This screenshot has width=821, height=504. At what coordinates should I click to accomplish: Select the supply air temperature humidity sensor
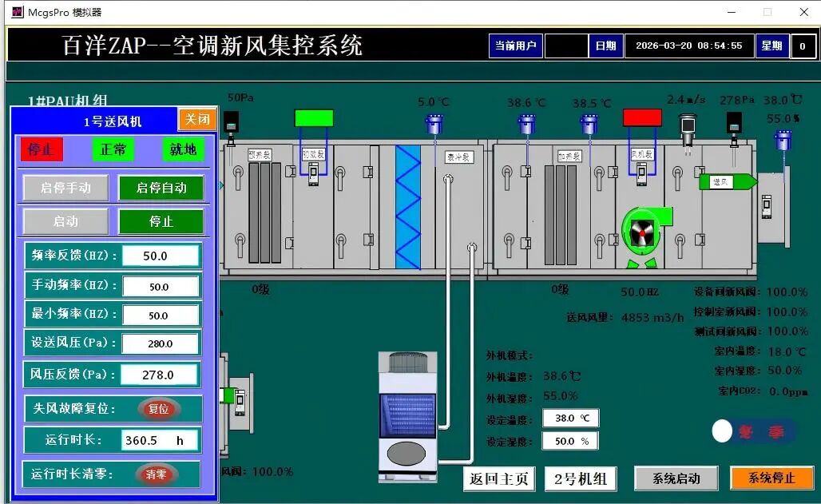[x=783, y=139]
